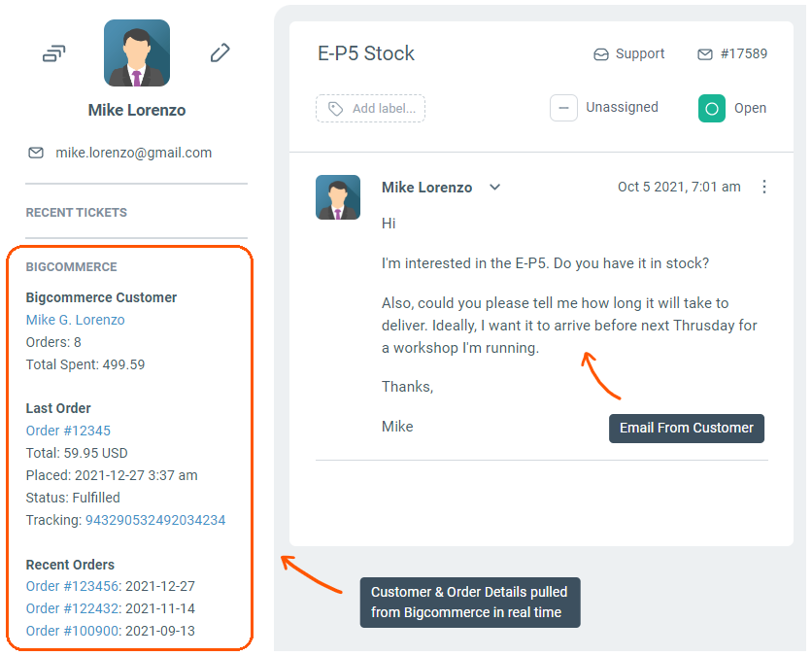Click the Support inbox icon
812x656 pixels.
pos(601,54)
